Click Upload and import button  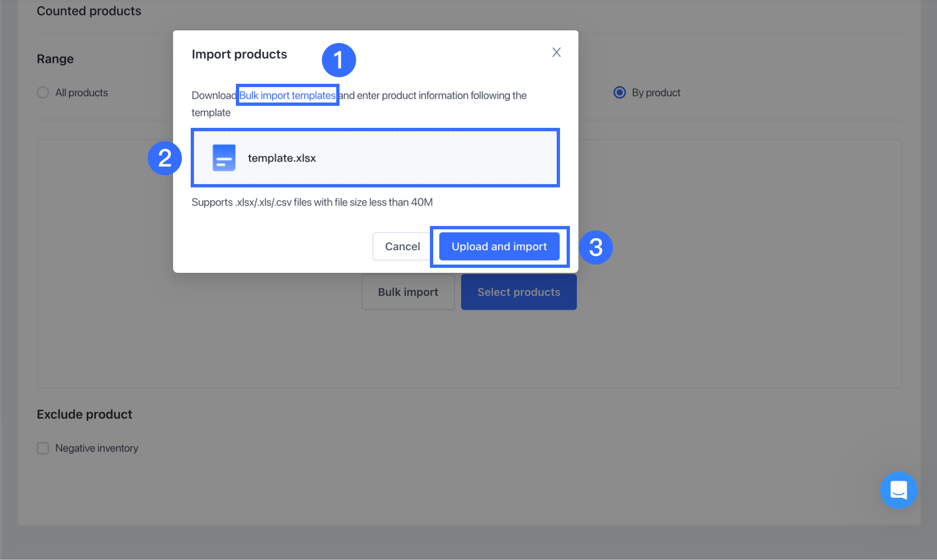pos(499,246)
